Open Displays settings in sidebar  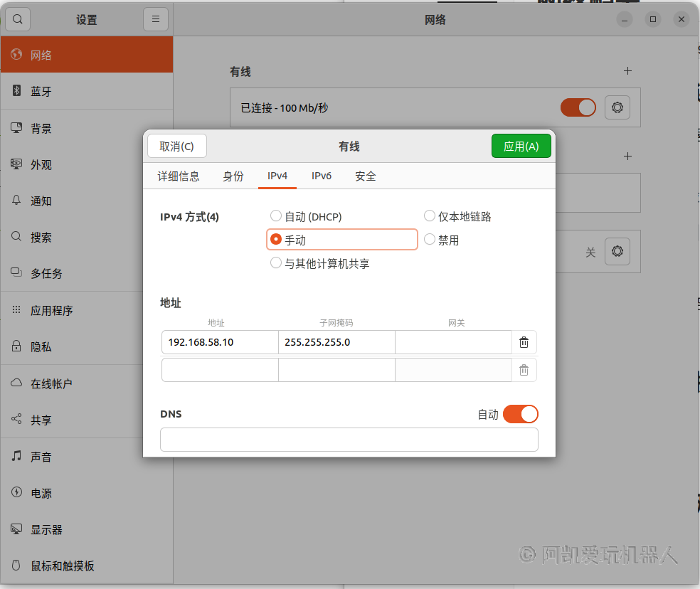(x=46, y=529)
